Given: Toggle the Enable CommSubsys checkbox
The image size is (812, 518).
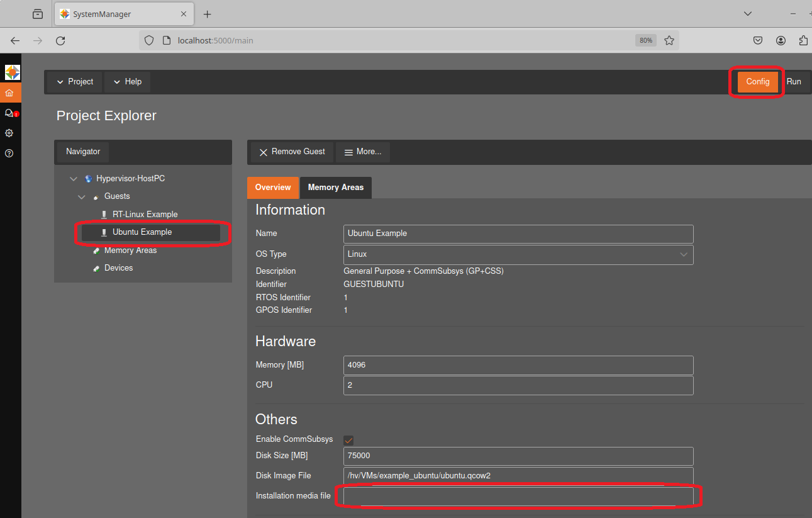Looking at the screenshot, I should pos(348,440).
